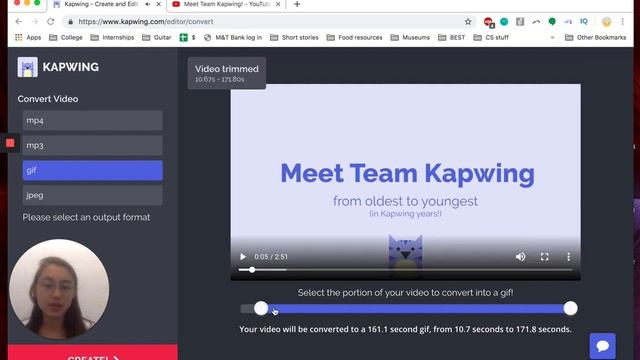Open the CS stuff bookmarks folder
The image size is (640, 360).
pyautogui.click(x=491, y=38)
